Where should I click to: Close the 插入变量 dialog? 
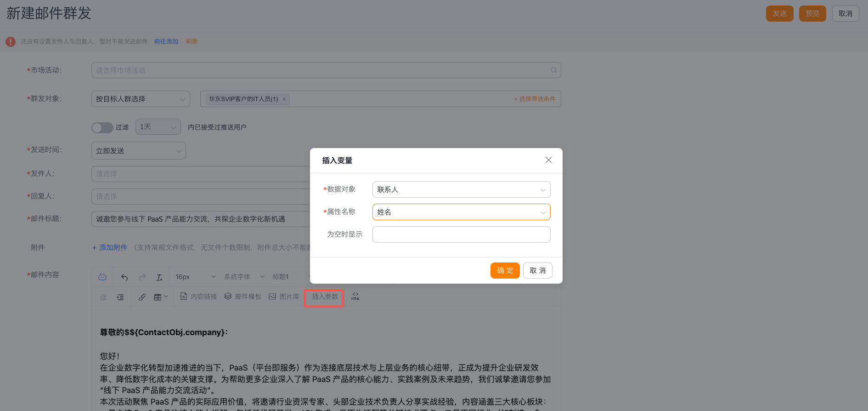548,160
